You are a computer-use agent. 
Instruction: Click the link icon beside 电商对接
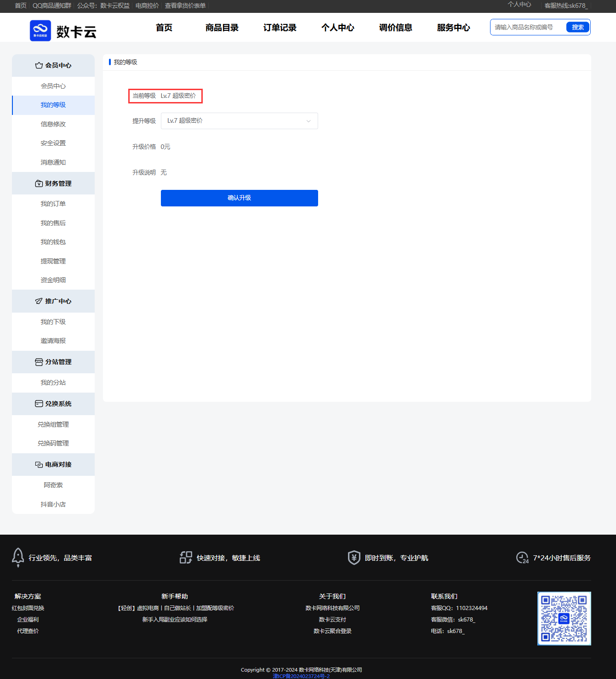tap(39, 465)
